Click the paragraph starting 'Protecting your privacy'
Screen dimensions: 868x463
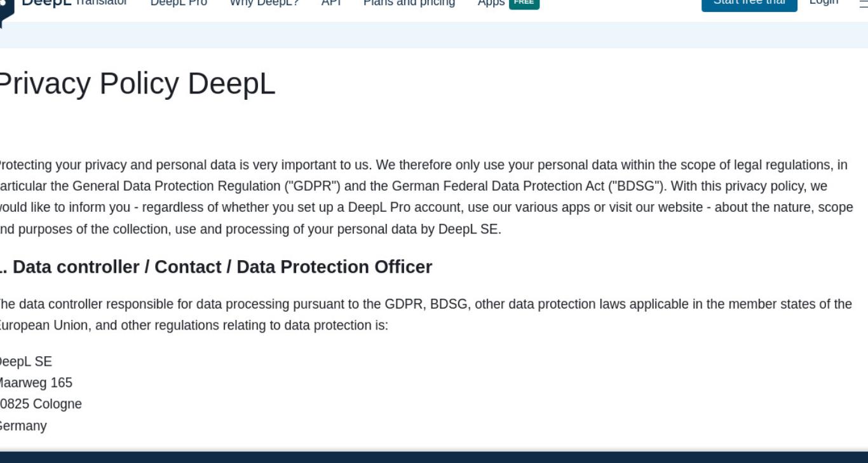pos(426,197)
